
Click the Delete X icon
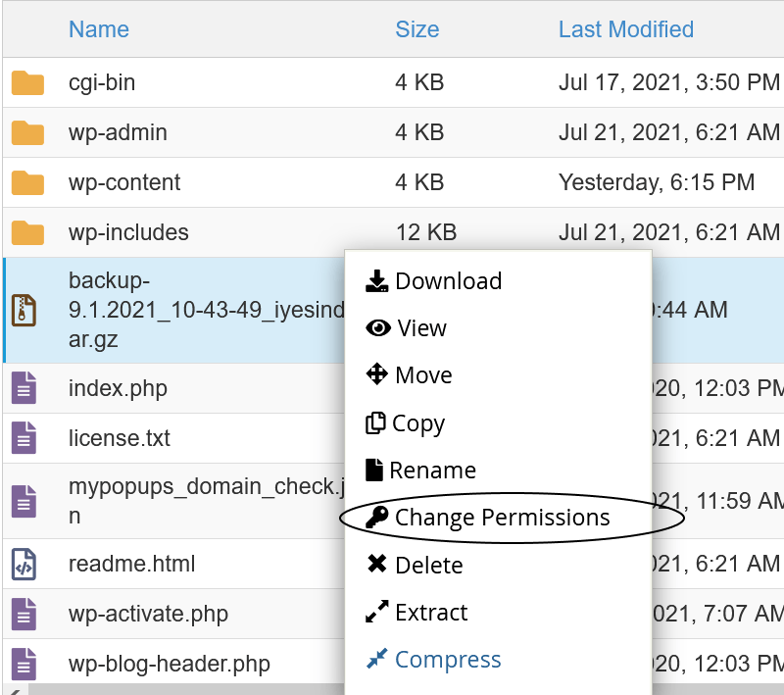[377, 565]
